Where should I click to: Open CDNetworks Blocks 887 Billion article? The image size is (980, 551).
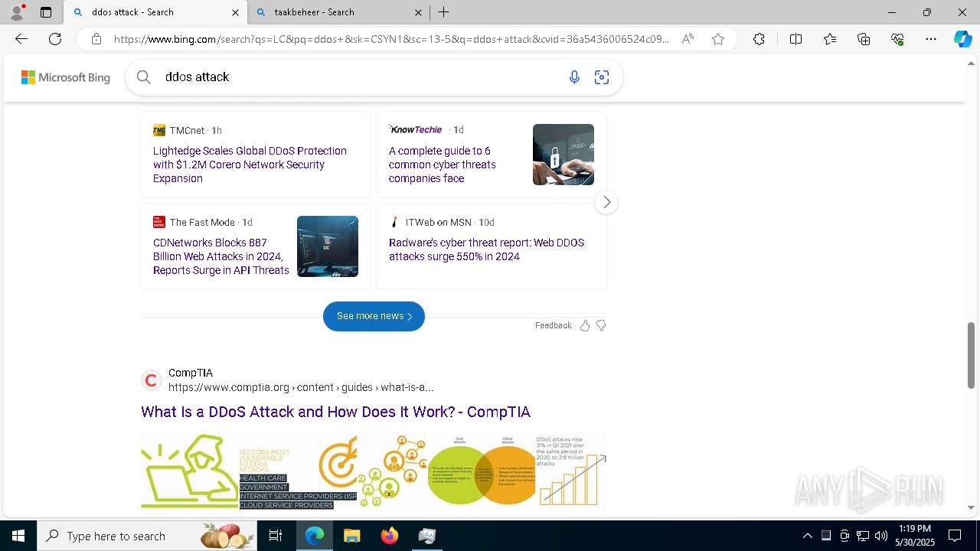click(221, 256)
